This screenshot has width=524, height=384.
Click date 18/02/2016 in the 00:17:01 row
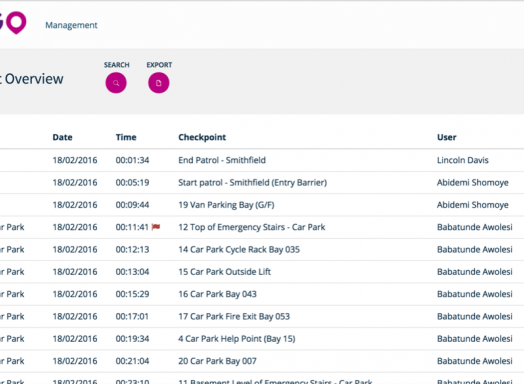tap(75, 316)
